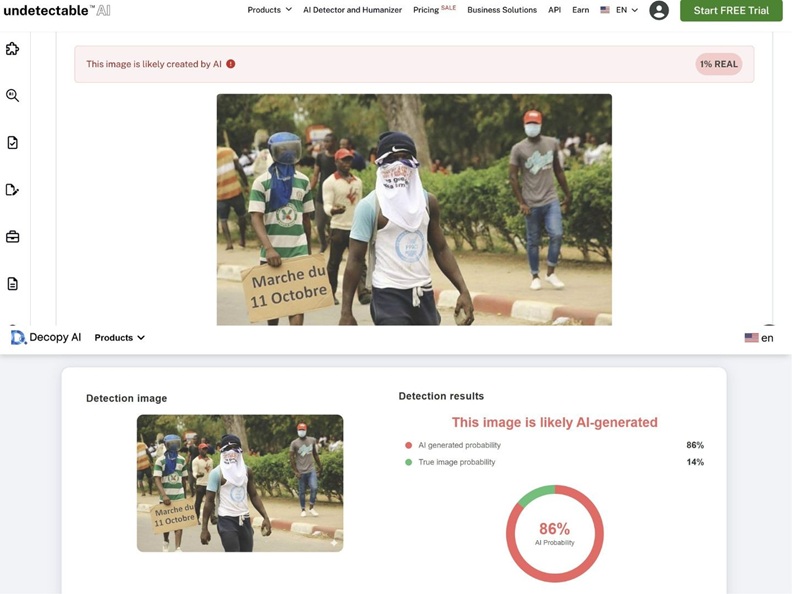Click the text document icon in sidebar

click(x=12, y=284)
